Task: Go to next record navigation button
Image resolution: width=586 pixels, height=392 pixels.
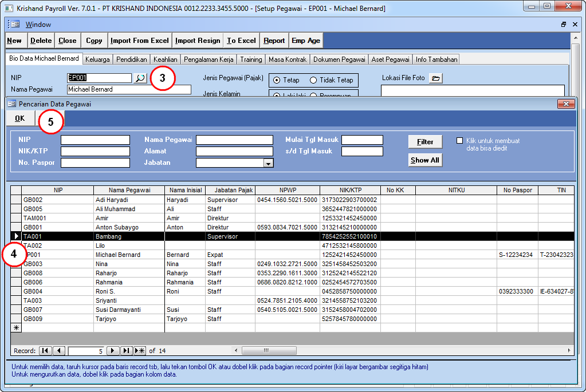Action: click(x=113, y=351)
